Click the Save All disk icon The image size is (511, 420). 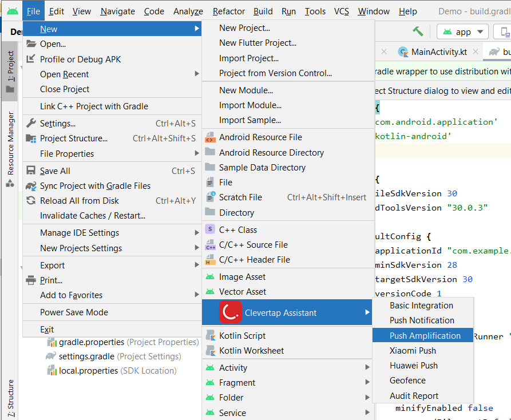click(x=31, y=171)
